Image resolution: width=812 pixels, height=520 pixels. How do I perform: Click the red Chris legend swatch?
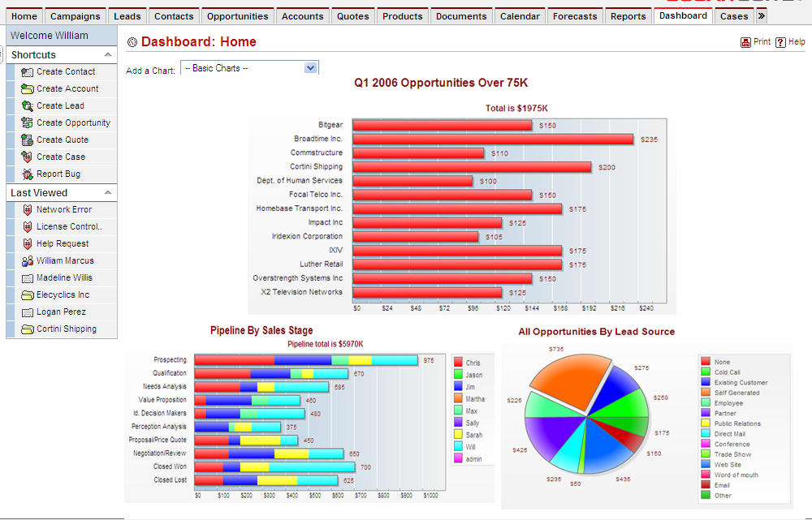457,363
